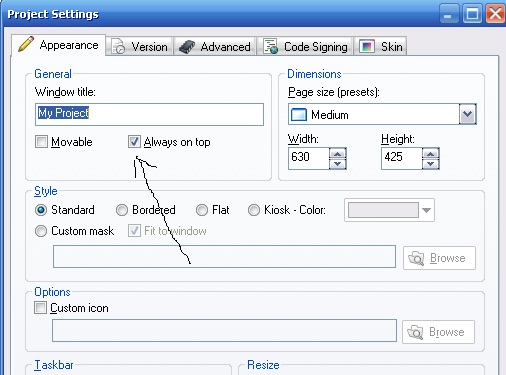This screenshot has width=506, height=375.
Task: Go to the Skin tab
Action: coord(381,46)
